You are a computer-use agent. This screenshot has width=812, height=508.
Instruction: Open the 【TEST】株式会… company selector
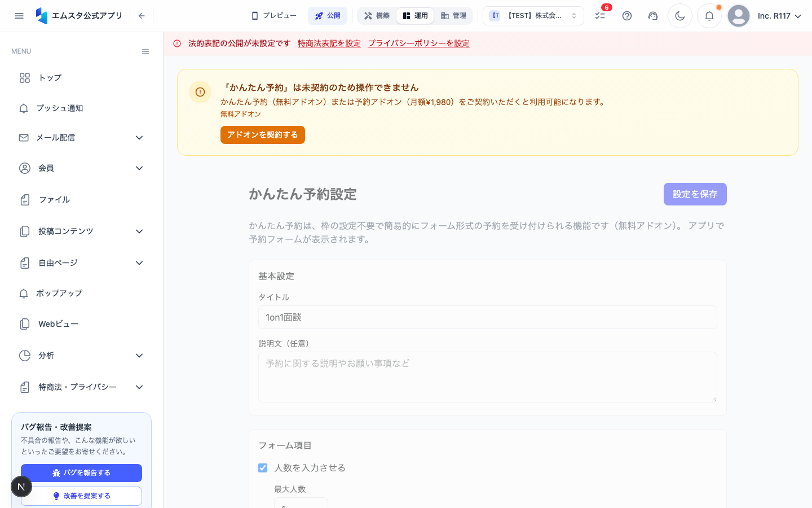(x=533, y=16)
